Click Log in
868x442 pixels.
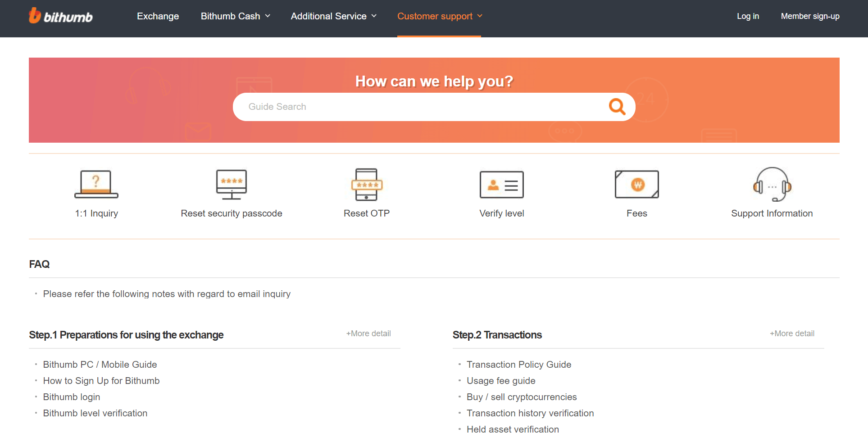coord(748,16)
